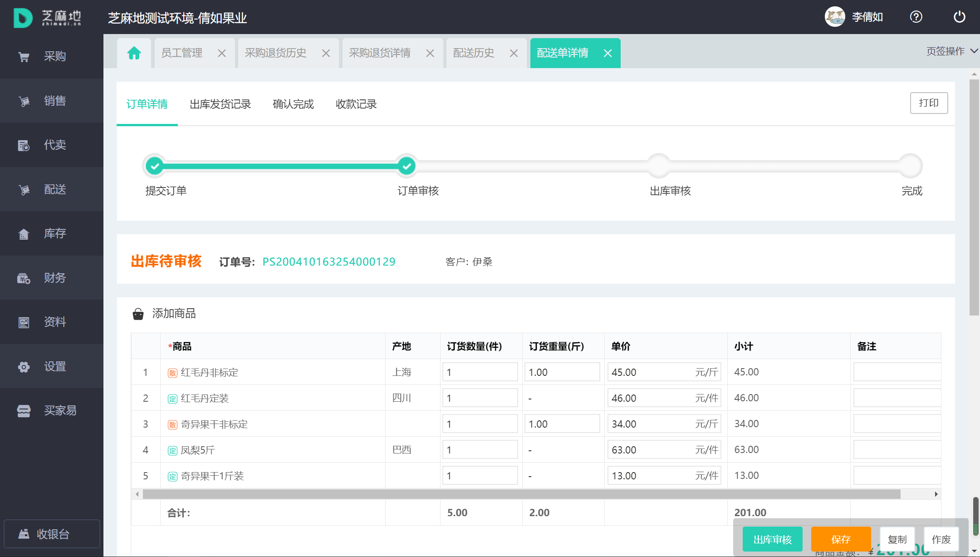Open the 出库发货记录 sub-tab
Image resolution: width=980 pixels, height=557 pixels.
pos(220,104)
